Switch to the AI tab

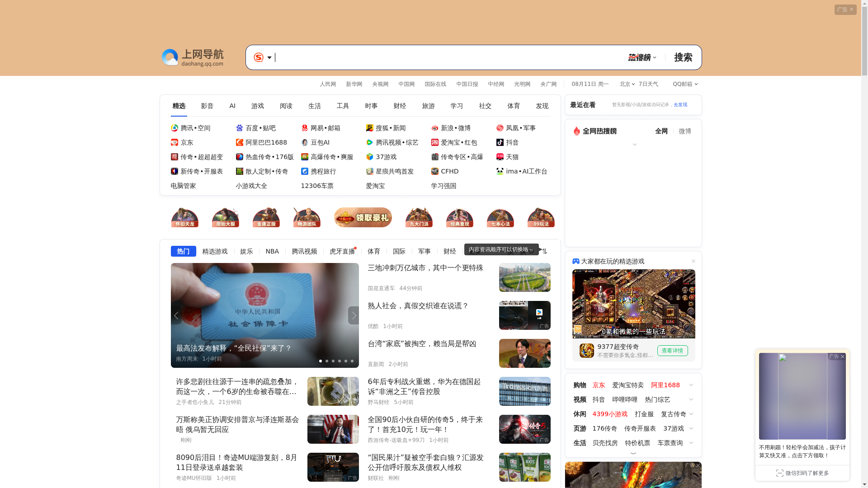(x=232, y=106)
